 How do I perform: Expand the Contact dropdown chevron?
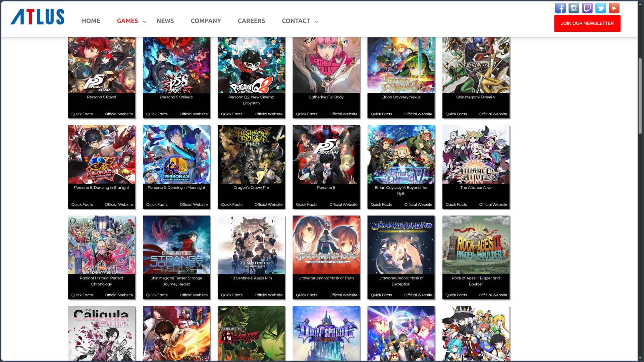[x=316, y=21]
